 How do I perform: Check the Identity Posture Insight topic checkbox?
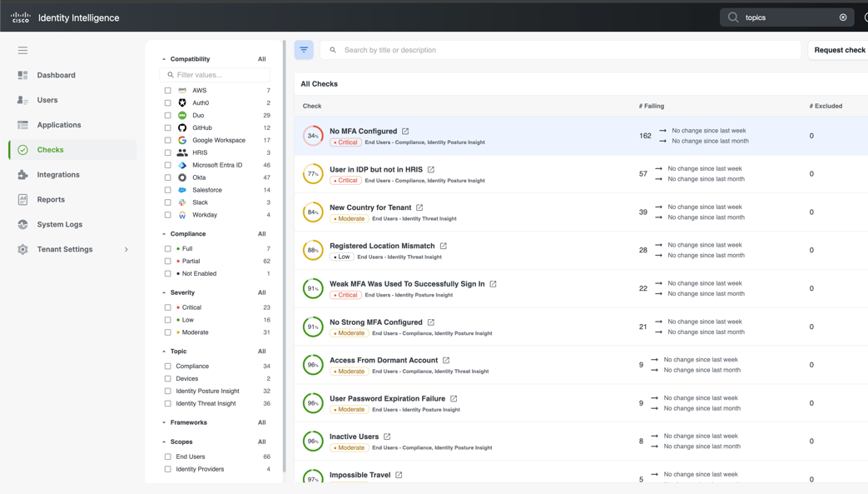tap(168, 391)
